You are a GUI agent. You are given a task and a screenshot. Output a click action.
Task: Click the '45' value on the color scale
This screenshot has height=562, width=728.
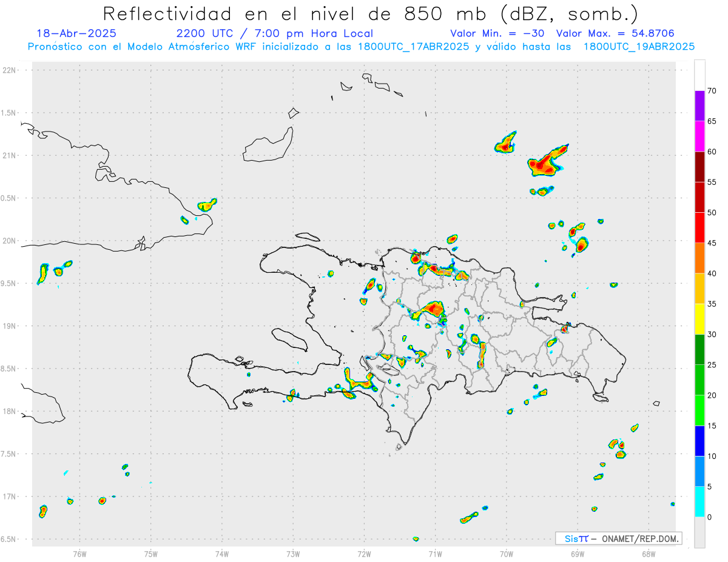(712, 243)
